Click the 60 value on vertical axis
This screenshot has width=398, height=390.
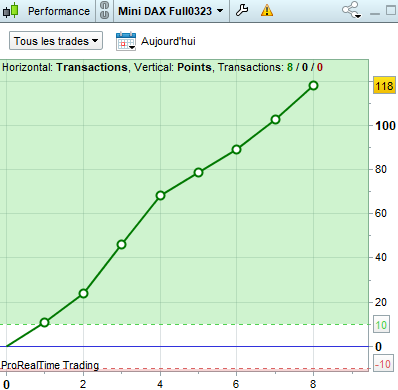coord(381,213)
